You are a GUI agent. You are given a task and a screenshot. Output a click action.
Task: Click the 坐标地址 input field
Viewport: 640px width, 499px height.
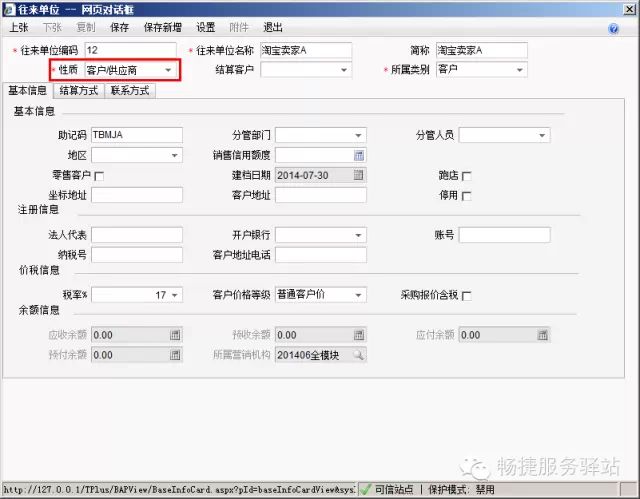click(137, 195)
